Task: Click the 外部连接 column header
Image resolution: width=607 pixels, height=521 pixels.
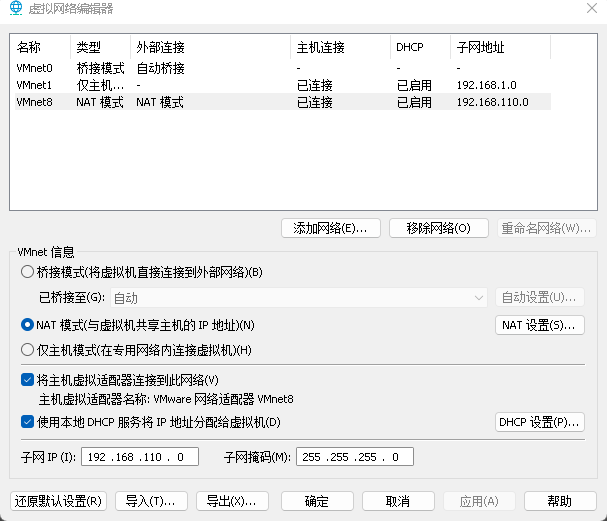Action: [210, 47]
